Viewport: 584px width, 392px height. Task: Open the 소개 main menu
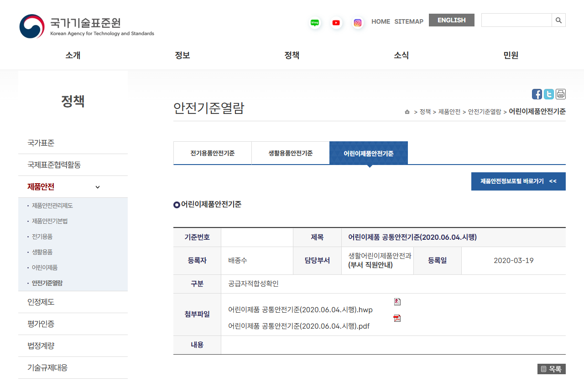73,55
